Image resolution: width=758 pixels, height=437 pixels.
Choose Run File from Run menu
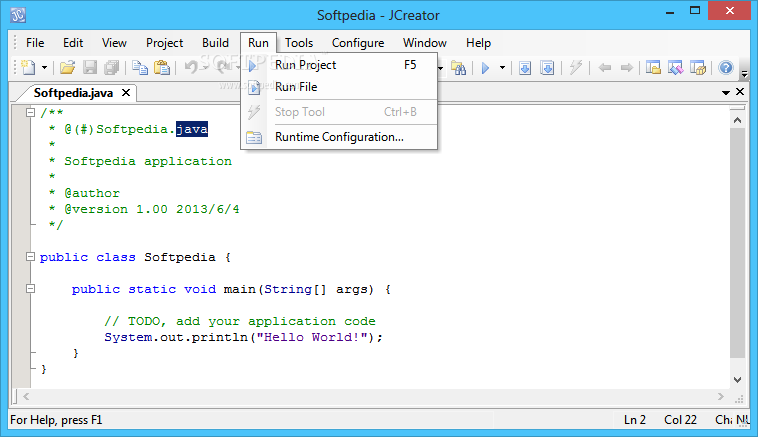[339, 87]
